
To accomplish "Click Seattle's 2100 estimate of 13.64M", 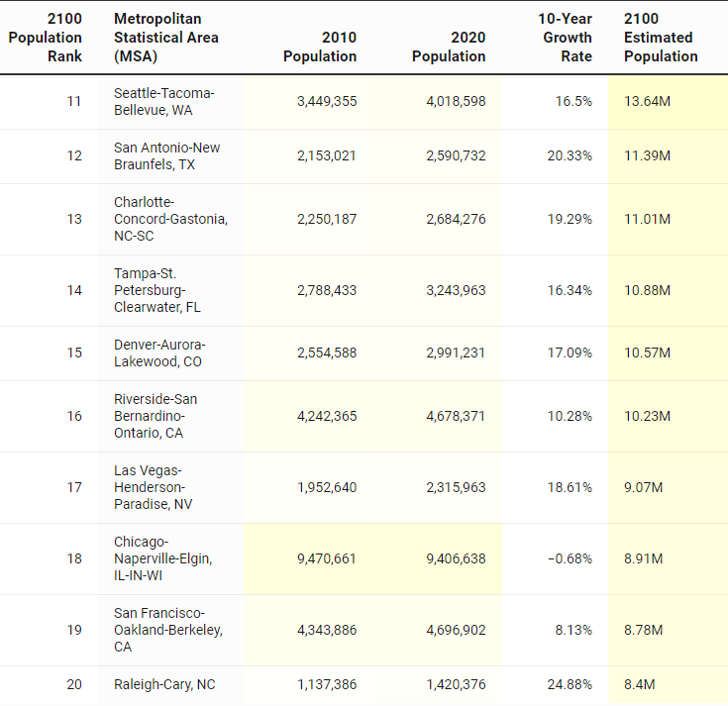I will click(647, 101).
